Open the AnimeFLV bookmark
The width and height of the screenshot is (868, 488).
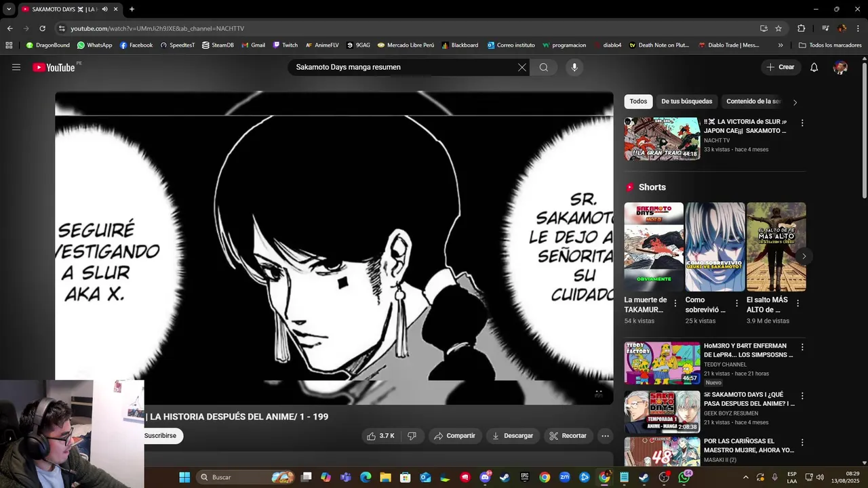pos(322,45)
